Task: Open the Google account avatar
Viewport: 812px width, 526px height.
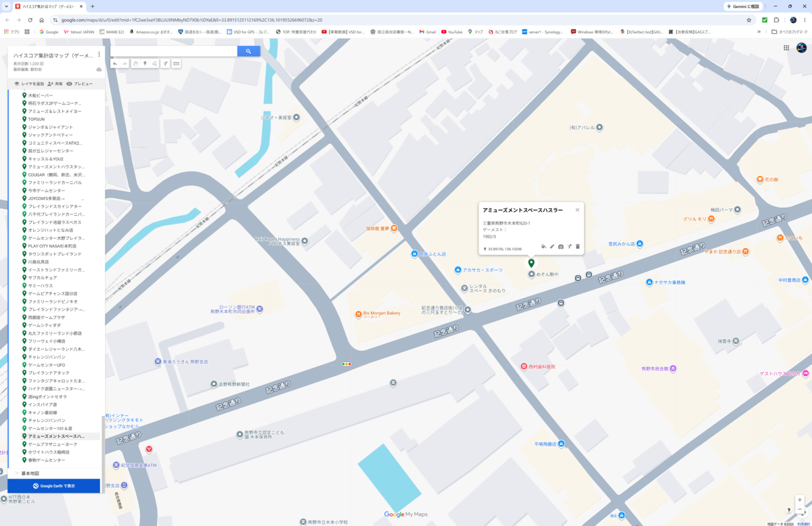Action: (801, 48)
